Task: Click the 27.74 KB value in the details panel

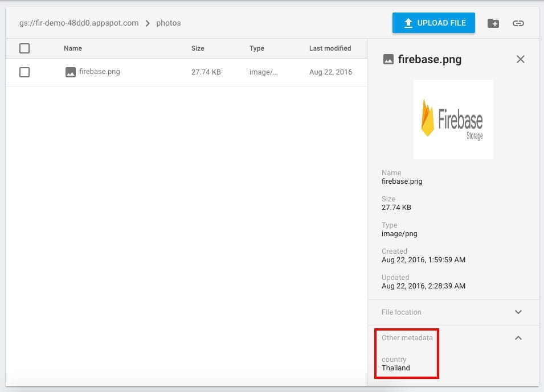Action: pyautogui.click(x=396, y=207)
